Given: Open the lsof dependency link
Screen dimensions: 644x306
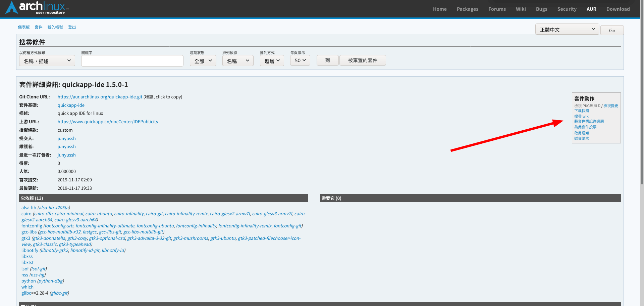Looking at the screenshot, I should tap(25, 269).
